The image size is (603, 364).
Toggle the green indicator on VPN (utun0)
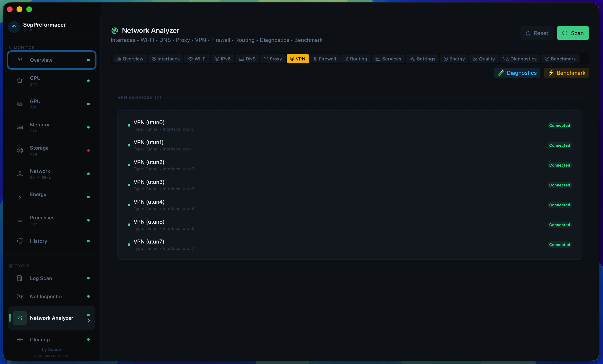pos(129,125)
